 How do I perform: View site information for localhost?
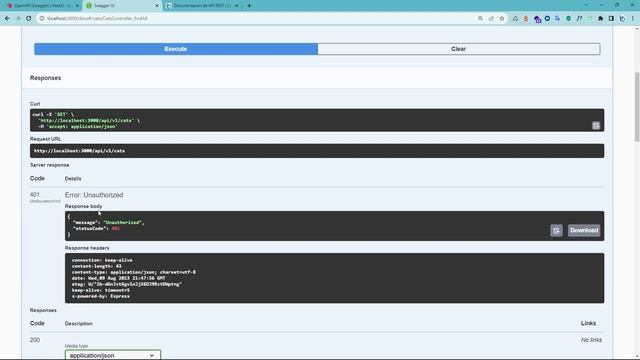point(42,18)
